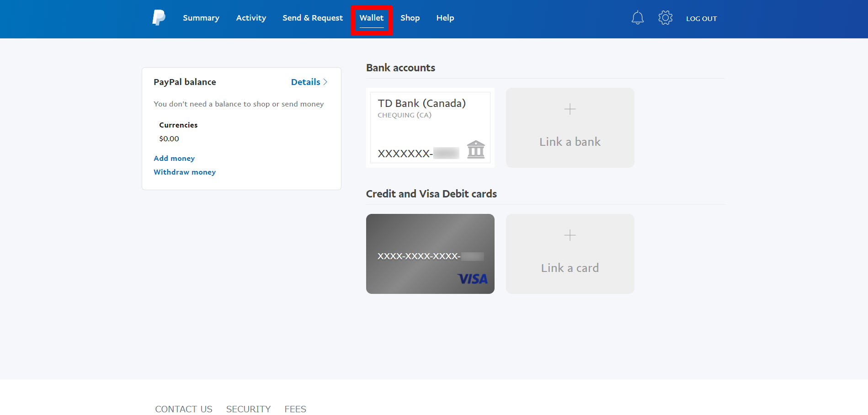Screen dimensions: 868x415
Task: Expand the Details chevron arrow
Action: click(x=325, y=82)
